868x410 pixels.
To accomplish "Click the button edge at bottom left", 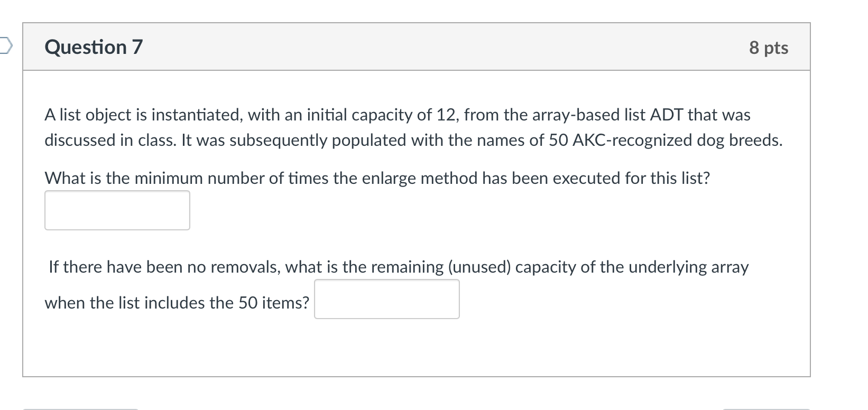I will click(80, 408).
